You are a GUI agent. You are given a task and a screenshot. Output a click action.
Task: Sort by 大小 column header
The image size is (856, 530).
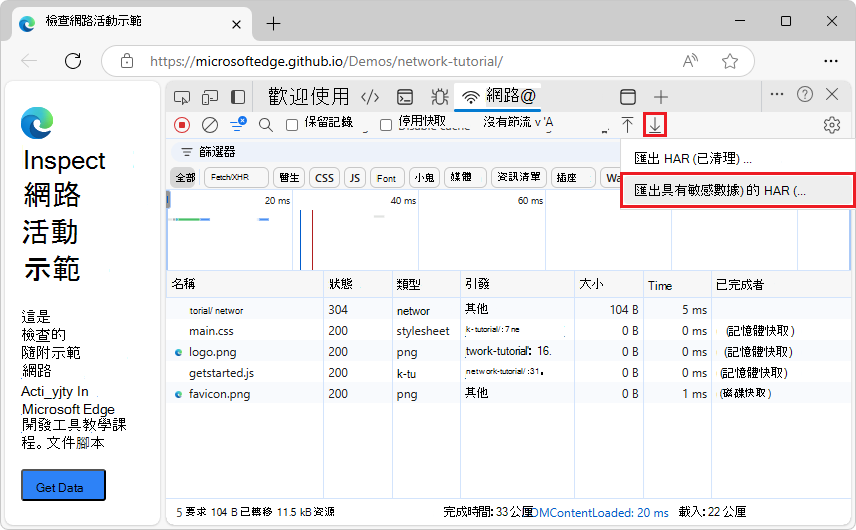(608, 284)
